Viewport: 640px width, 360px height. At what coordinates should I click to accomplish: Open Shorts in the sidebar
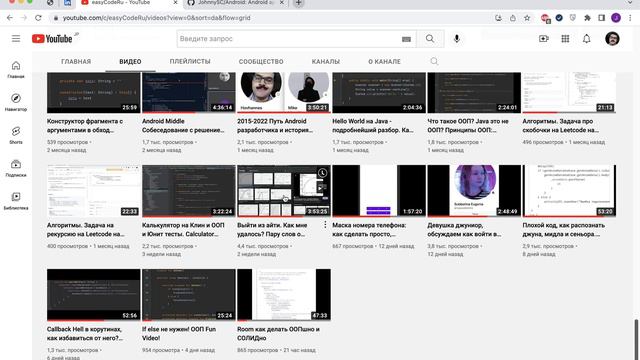[16, 135]
